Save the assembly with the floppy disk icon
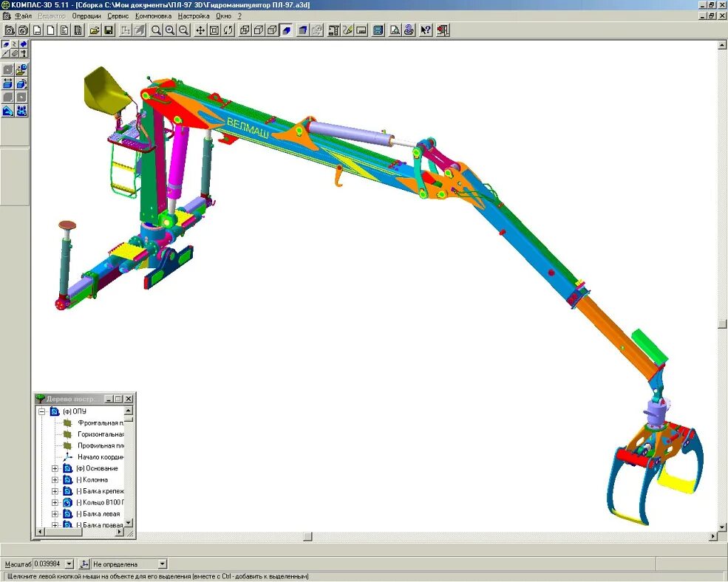728x582 pixels. click(108, 30)
